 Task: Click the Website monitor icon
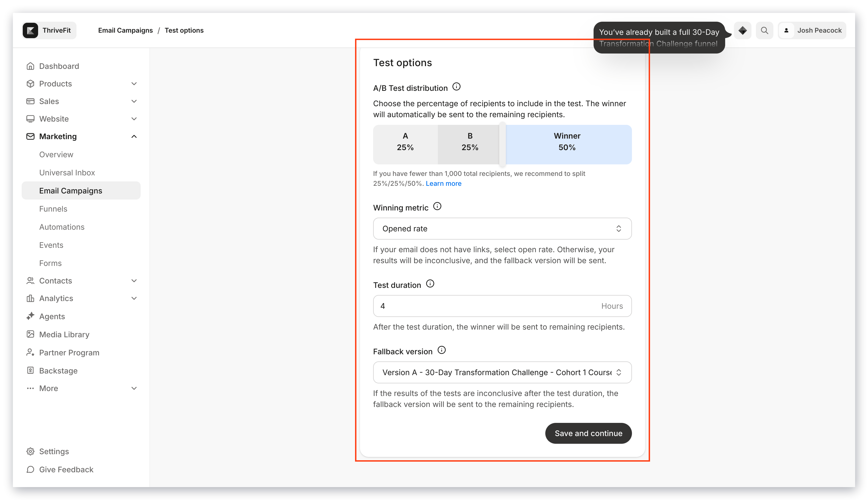coord(30,119)
